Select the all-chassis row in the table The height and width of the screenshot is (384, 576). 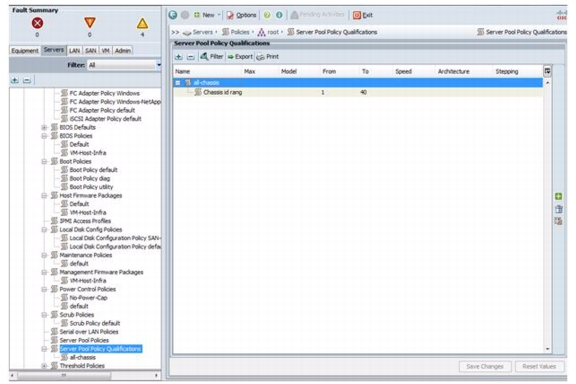coord(358,83)
